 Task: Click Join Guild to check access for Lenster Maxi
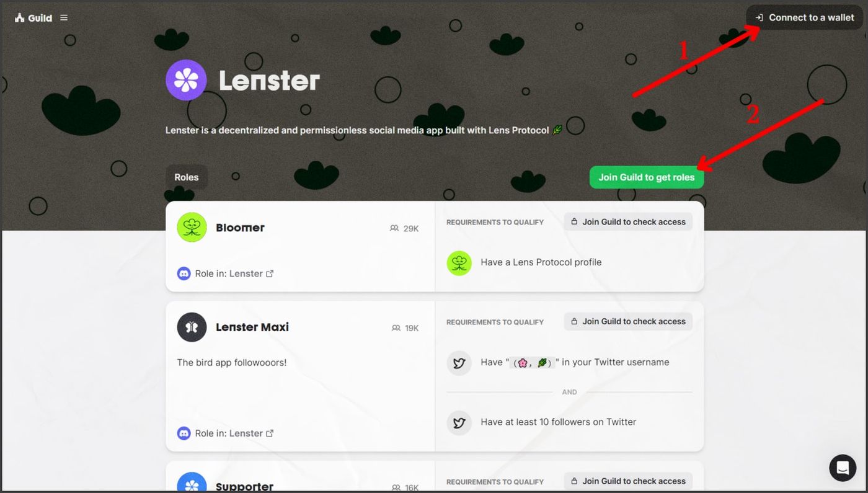[628, 321]
